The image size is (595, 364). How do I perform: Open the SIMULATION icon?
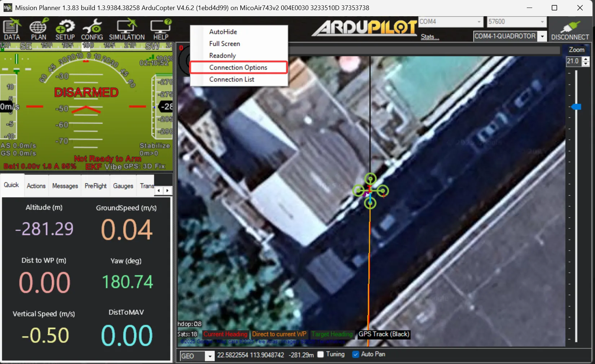[x=127, y=30]
